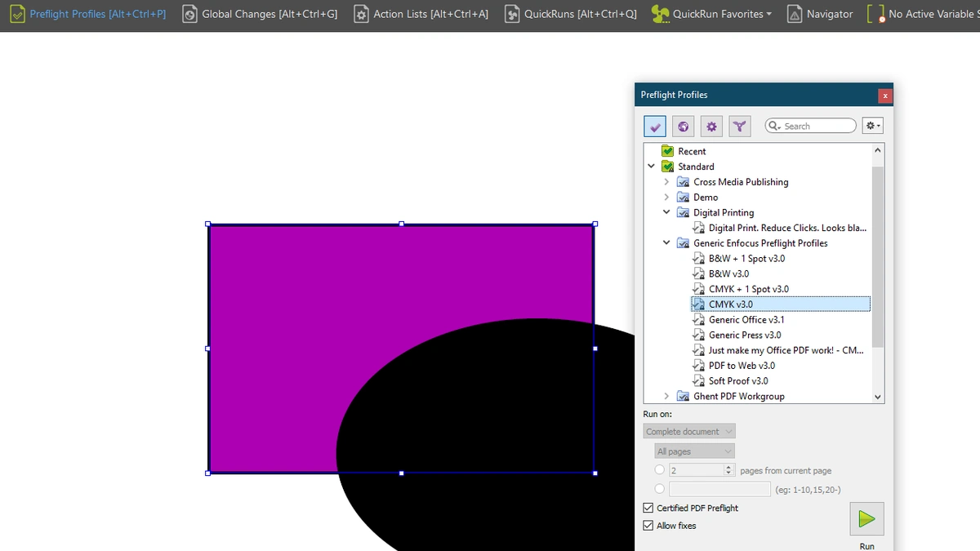This screenshot has width=980, height=551.
Task: Toggle Certified PDF Preflight checkbox
Action: pyautogui.click(x=648, y=508)
